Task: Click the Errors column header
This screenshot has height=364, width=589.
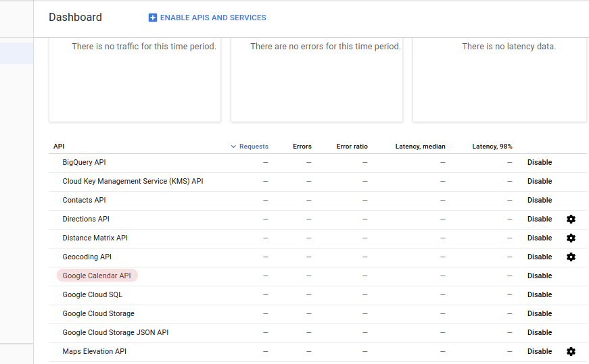Action: click(302, 147)
